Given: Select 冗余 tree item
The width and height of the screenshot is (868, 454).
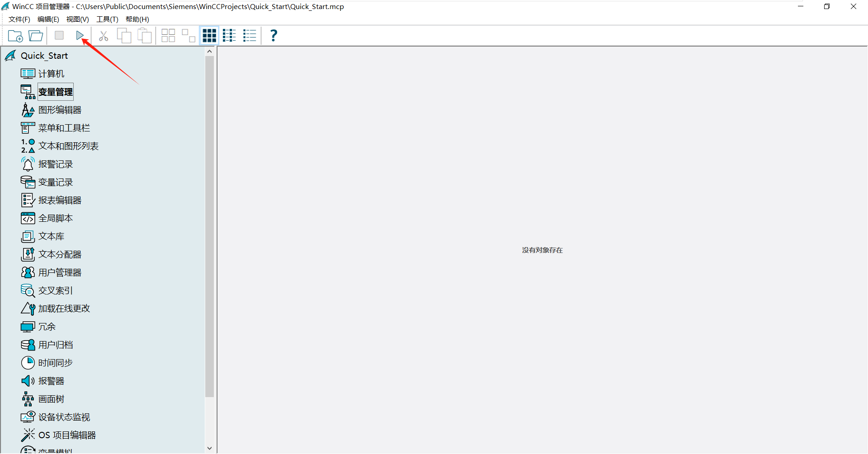Looking at the screenshot, I should coord(47,327).
